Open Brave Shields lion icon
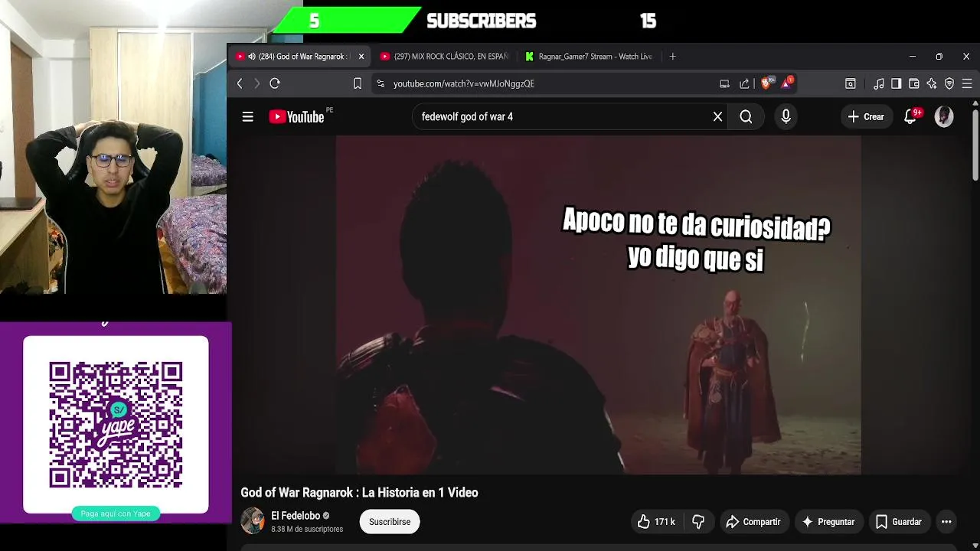The height and width of the screenshot is (551, 980). point(766,83)
